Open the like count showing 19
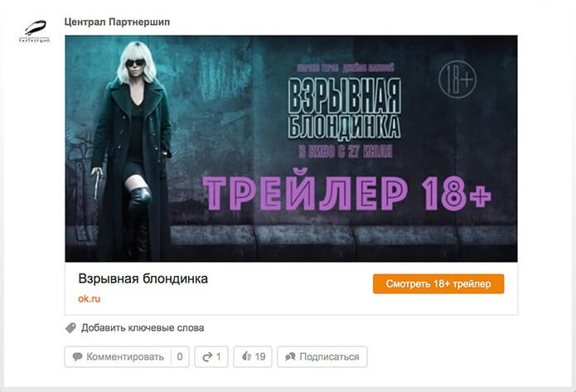 pyautogui.click(x=260, y=356)
